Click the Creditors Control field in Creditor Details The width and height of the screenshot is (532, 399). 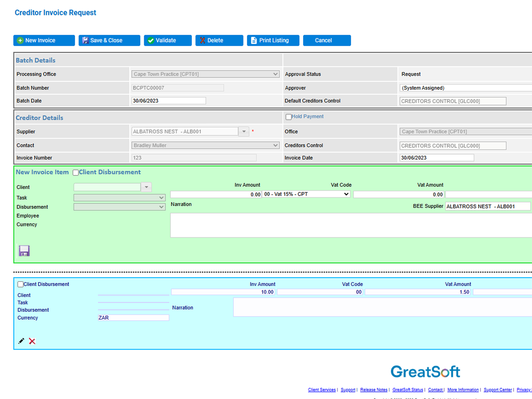[x=453, y=146]
